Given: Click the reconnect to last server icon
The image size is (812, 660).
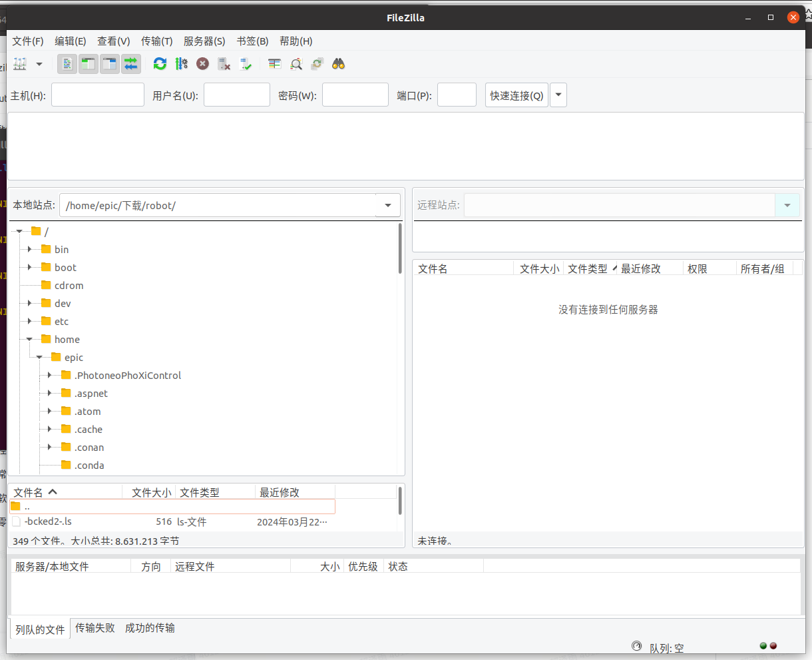Looking at the screenshot, I should click(x=246, y=64).
